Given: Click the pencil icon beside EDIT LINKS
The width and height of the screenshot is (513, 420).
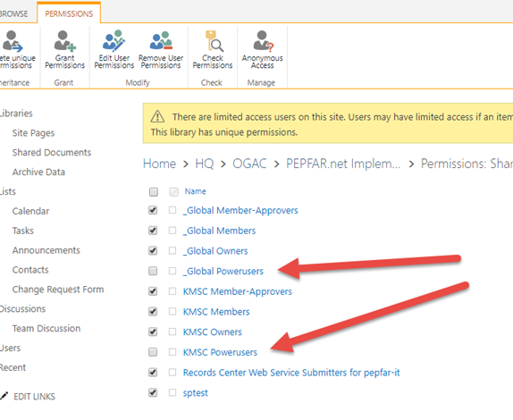Looking at the screenshot, I should point(4,396).
